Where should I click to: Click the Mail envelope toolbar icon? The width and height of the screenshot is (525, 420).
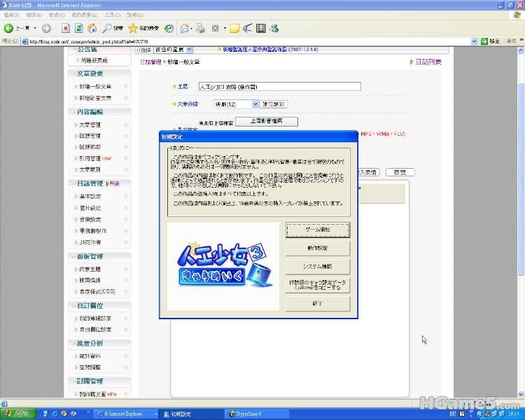coord(185,29)
